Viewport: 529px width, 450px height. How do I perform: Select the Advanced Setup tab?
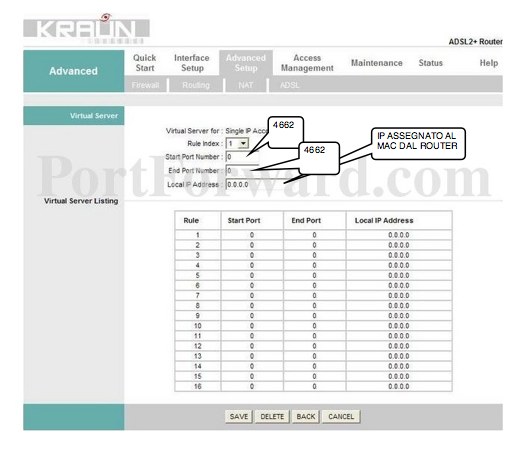pos(246,63)
